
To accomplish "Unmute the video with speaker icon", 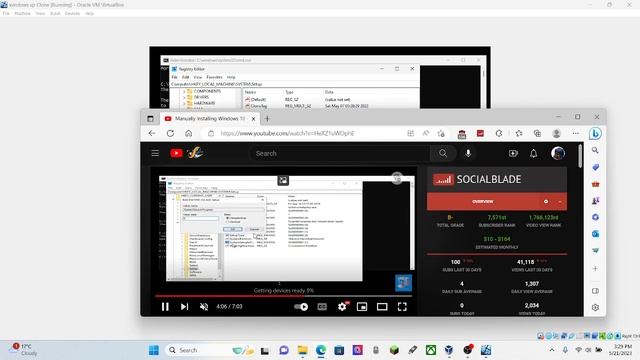I will click(204, 307).
